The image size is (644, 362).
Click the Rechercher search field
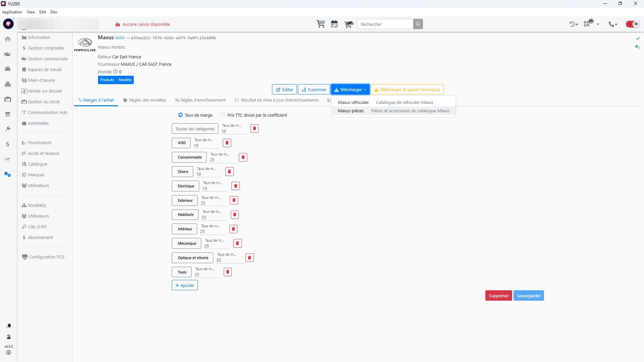[x=385, y=24]
